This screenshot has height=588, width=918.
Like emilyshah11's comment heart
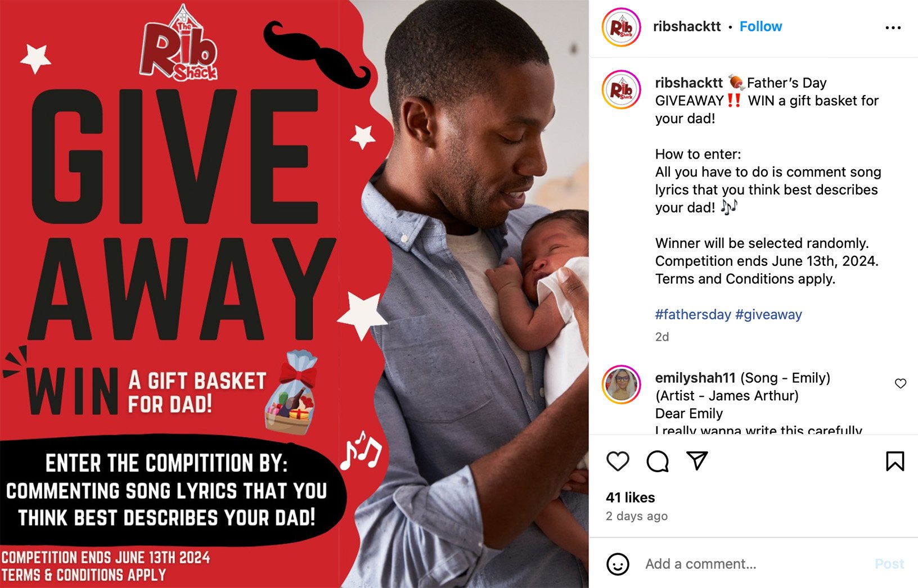(901, 383)
